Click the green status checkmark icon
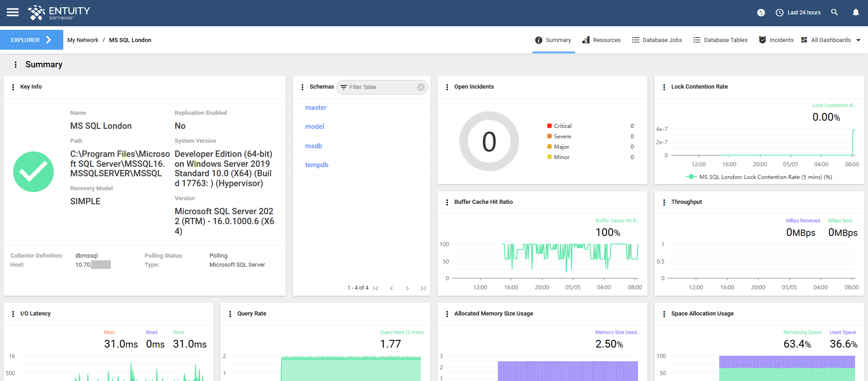The image size is (868, 381). click(33, 172)
